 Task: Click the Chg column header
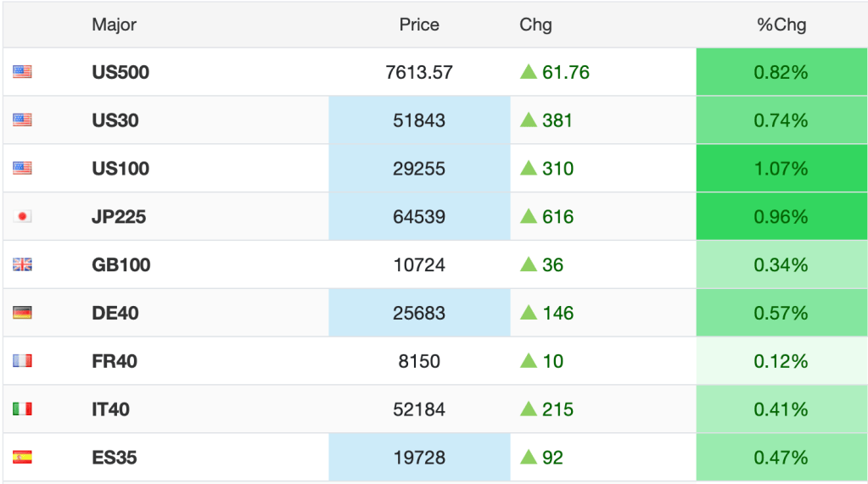(535, 25)
